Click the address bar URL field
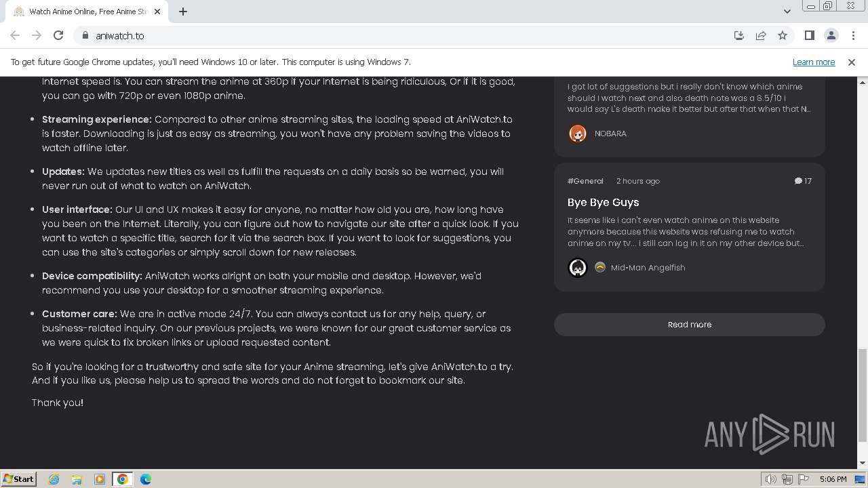This screenshot has width=868, height=488. (407, 35)
